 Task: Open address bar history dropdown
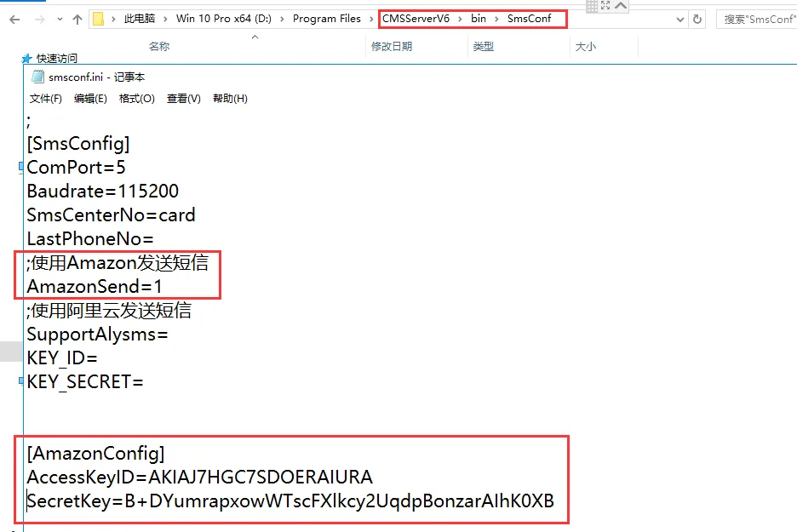(x=680, y=20)
